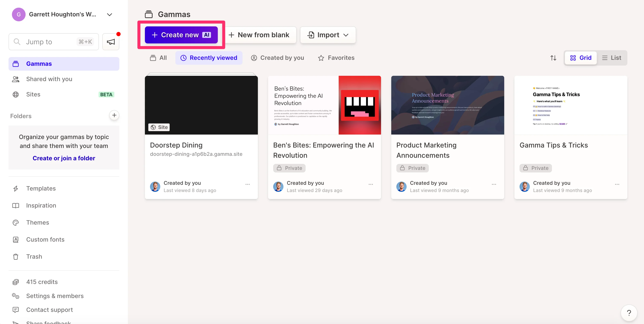
Task: Open the Product Marketing Announcements thumbnail
Action: [447, 105]
